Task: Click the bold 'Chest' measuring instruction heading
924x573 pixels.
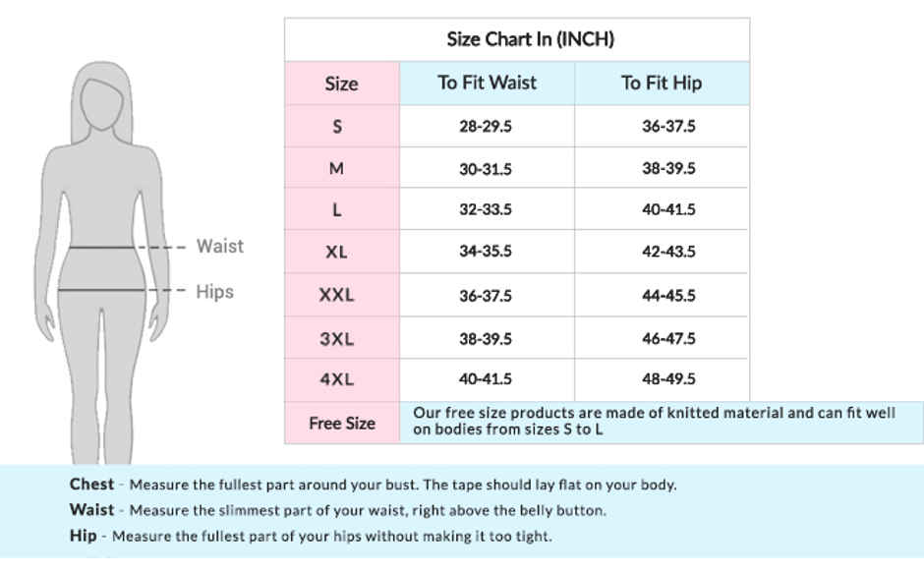Action: click(91, 484)
